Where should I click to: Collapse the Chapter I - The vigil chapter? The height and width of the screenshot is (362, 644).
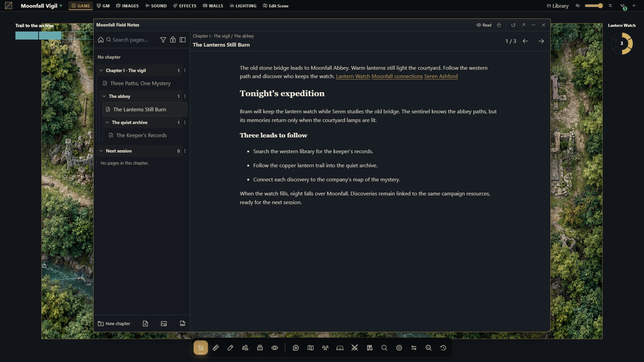101,70
